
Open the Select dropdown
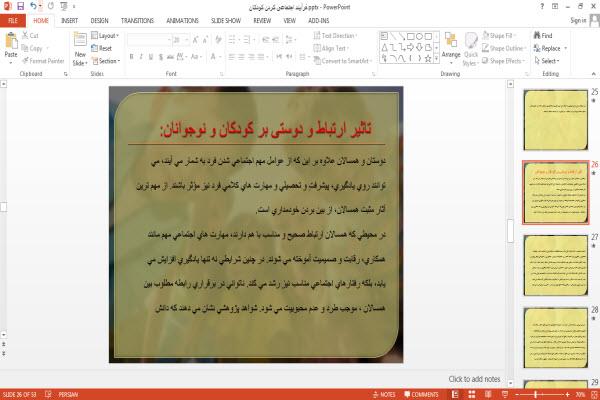pos(547,61)
